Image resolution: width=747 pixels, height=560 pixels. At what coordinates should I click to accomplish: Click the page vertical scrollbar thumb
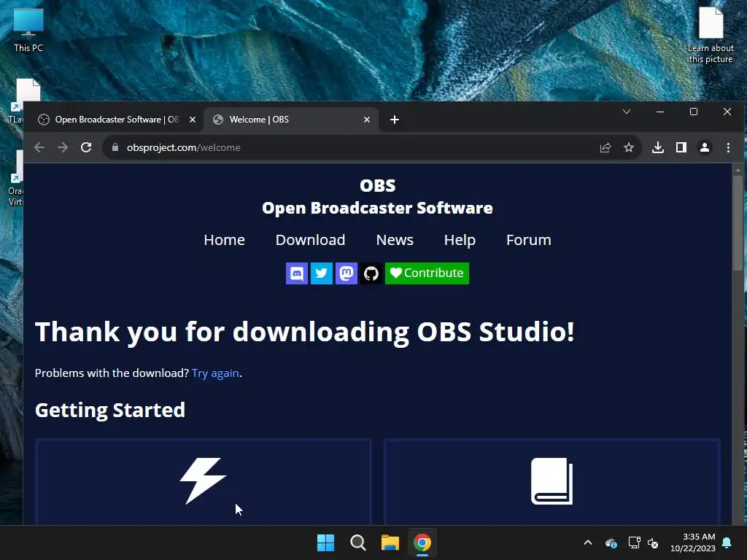pos(738,223)
